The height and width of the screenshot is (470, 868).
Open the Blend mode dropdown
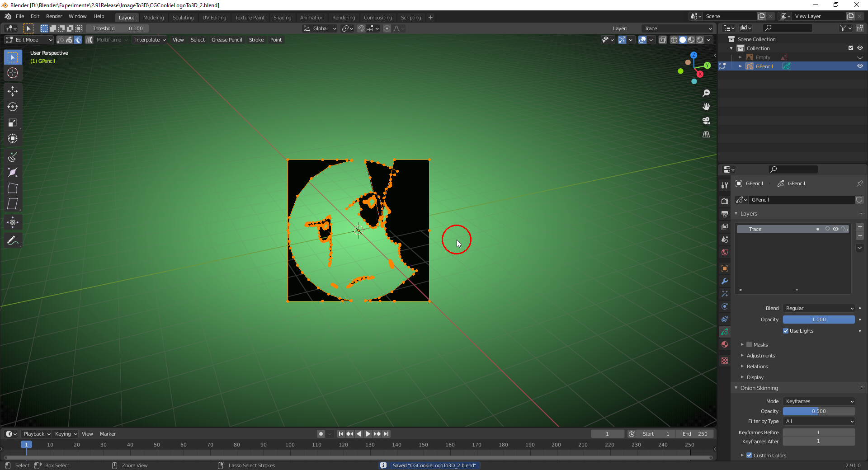click(x=819, y=308)
